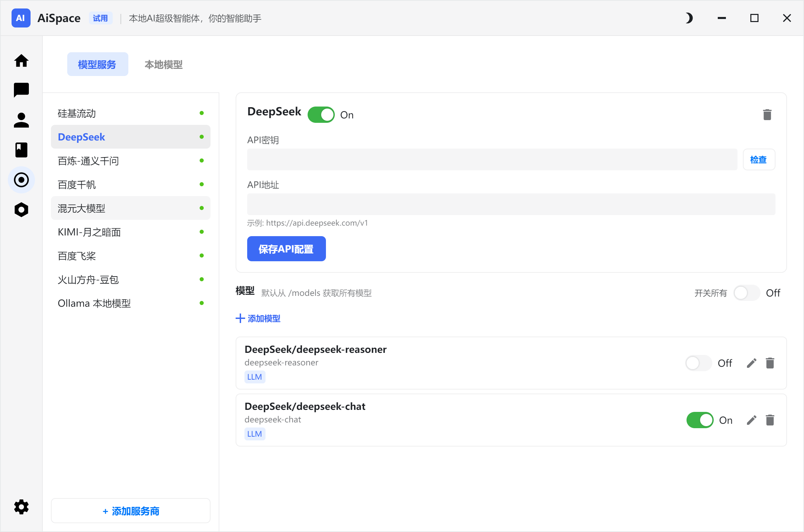Disable the DeepSeek provider toggle
This screenshot has height=532, width=804.
(x=321, y=115)
